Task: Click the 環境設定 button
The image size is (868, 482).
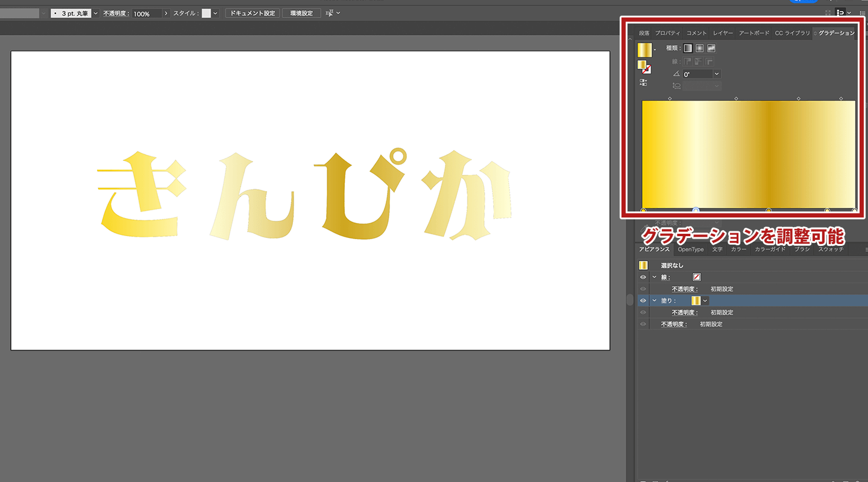Action: tap(301, 13)
